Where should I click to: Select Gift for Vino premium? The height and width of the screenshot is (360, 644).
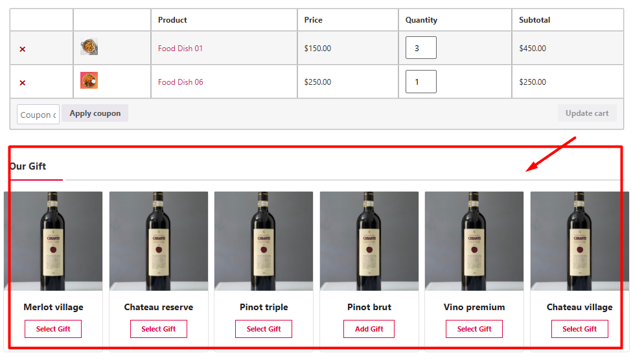(x=474, y=329)
